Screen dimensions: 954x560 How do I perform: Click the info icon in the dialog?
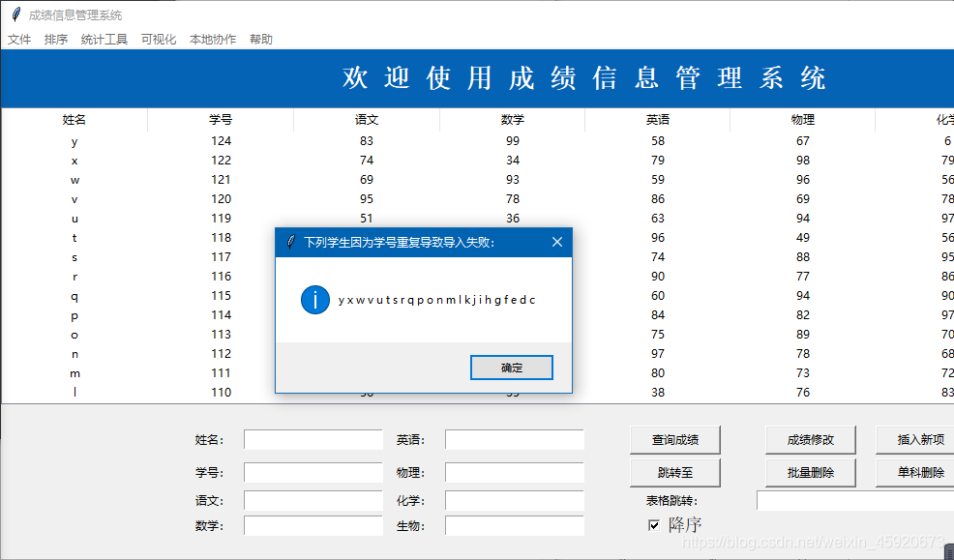click(314, 301)
